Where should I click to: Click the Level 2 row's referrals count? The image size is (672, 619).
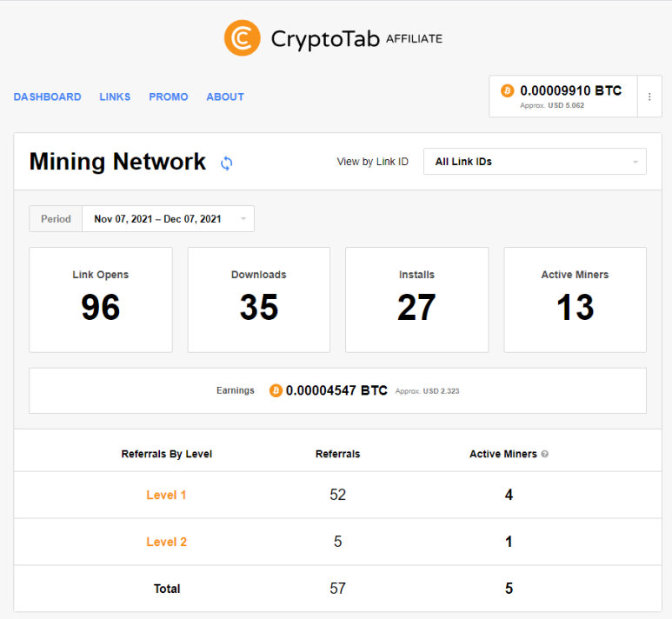click(337, 542)
